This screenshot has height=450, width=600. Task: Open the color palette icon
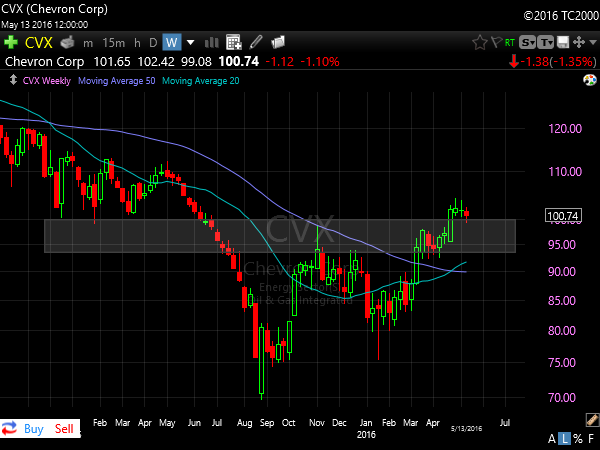tap(590, 80)
